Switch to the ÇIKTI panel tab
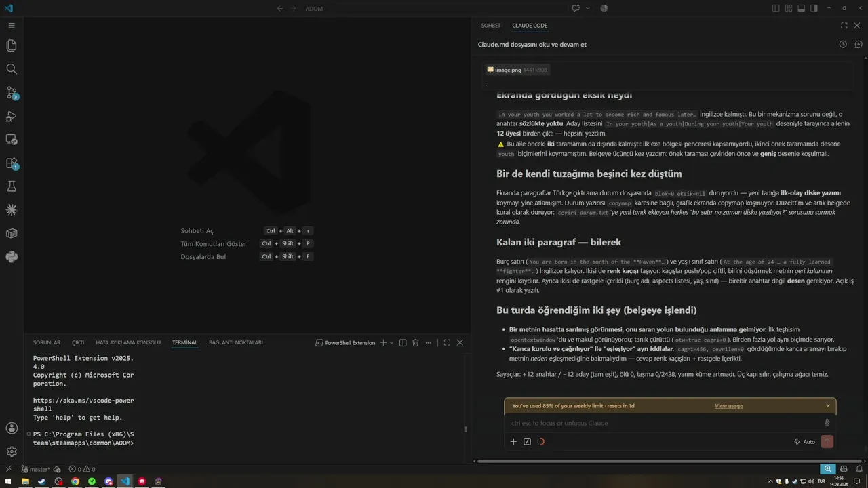This screenshot has width=868, height=488. [78, 343]
